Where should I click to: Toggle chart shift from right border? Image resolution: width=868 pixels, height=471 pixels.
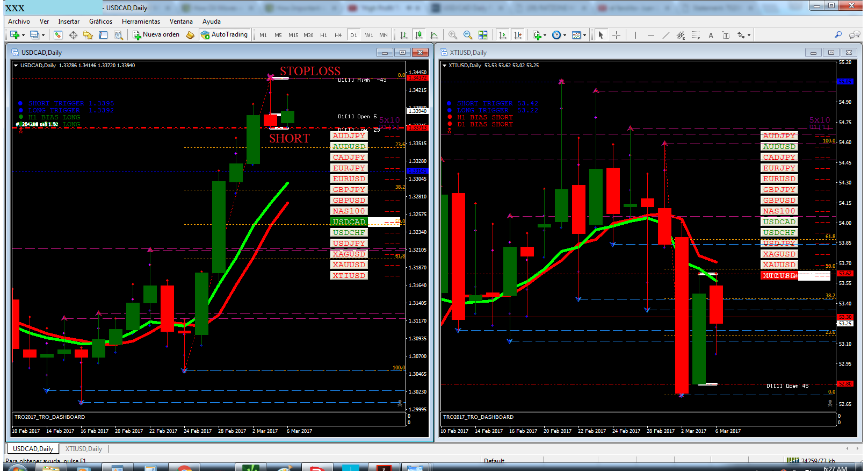click(x=517, y=35)
